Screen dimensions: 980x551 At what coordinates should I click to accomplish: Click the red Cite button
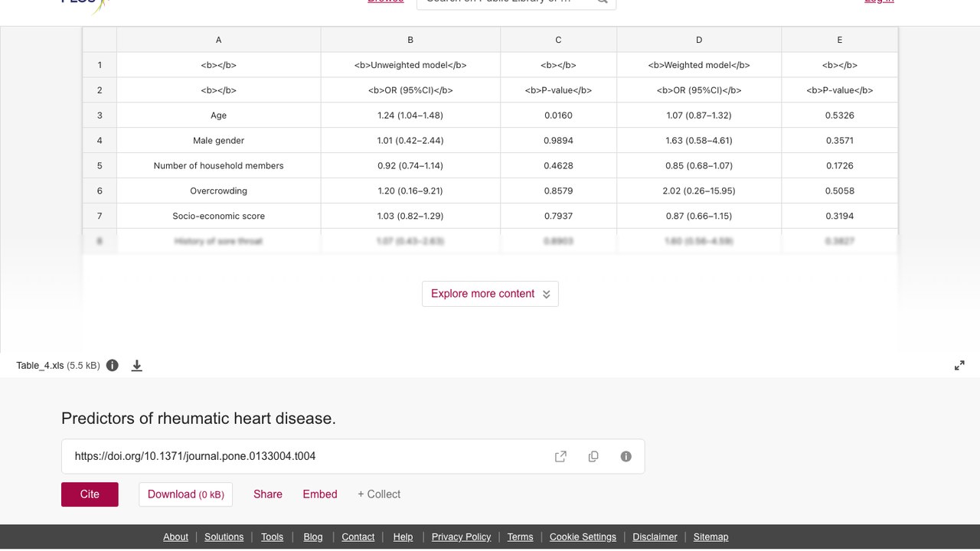[90, 494]
